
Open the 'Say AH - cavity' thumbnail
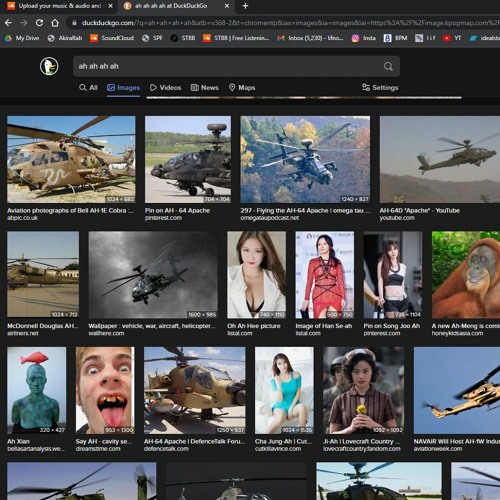(x=105, y=390)
